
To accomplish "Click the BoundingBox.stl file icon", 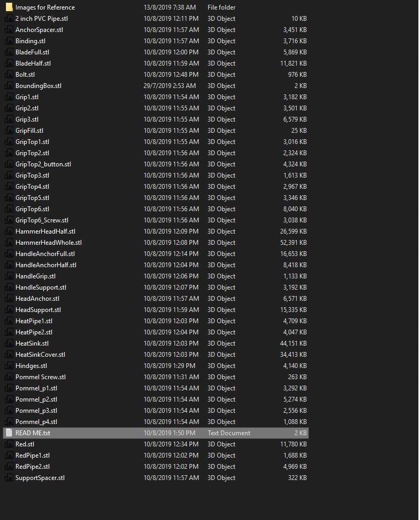I will tap(9, 86).
